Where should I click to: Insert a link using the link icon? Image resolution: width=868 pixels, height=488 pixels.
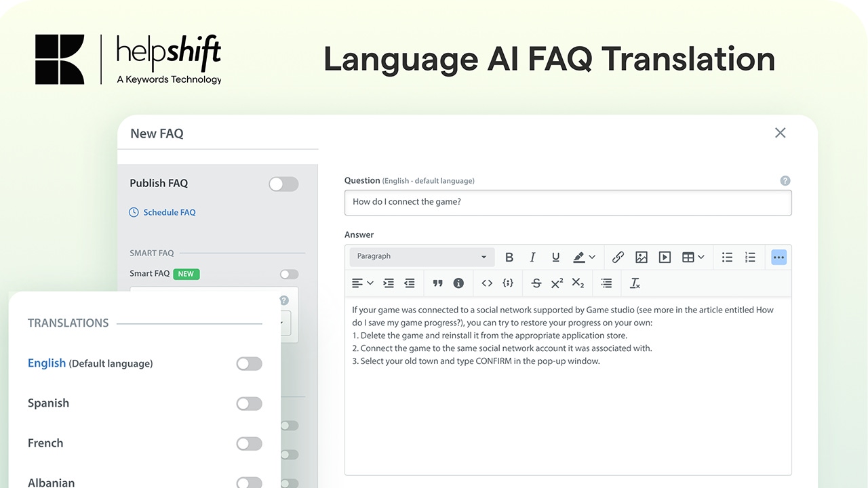click(x=618, y=257)
